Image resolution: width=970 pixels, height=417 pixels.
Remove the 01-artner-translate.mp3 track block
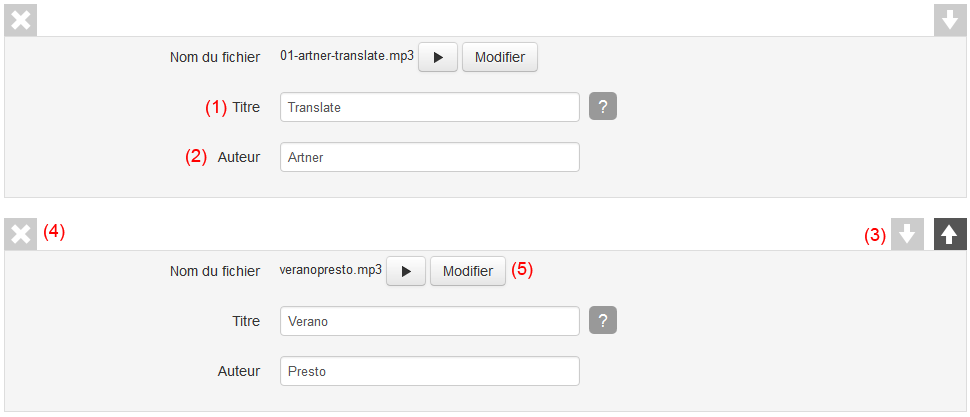tap(21, 21)
